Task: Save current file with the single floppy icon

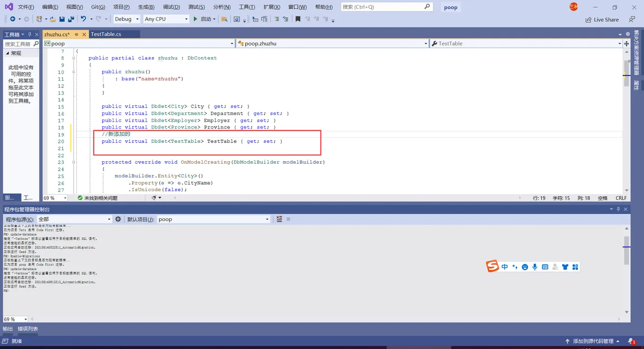Action: 62,19
